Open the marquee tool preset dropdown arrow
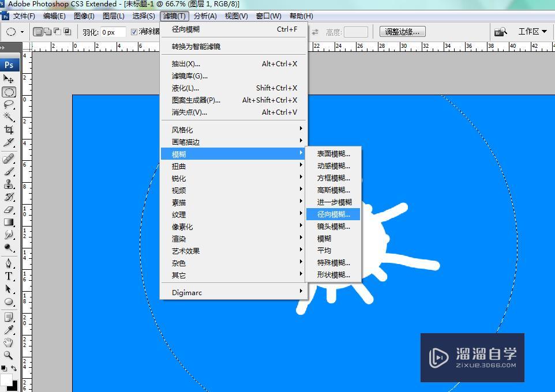The height and width of the screenshot is (392, 555). point(22,32)
